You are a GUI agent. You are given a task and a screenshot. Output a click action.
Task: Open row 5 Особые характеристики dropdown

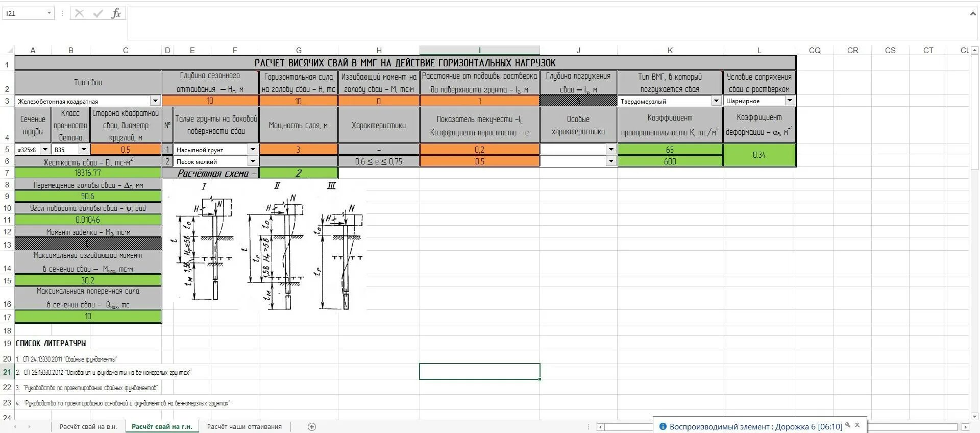point(611,150)
